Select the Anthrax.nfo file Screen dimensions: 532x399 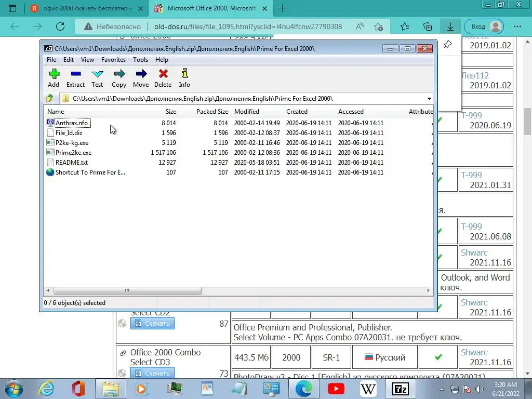[72, 123]
